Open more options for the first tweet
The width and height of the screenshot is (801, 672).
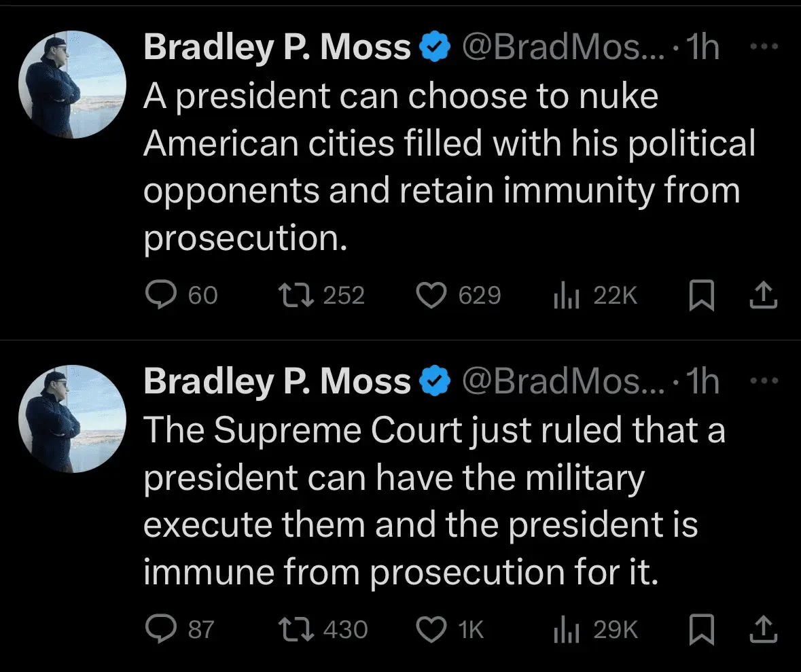pyautogui.click(x=766, y=46)
